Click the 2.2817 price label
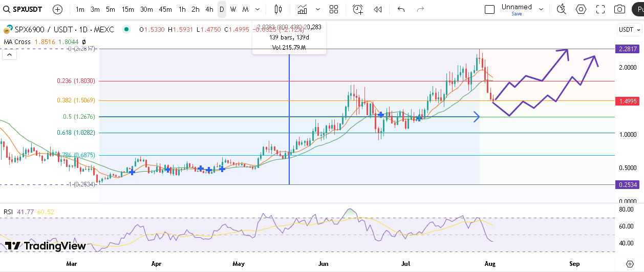This screenshot has width=644, height=272. [x=628, y=49]
